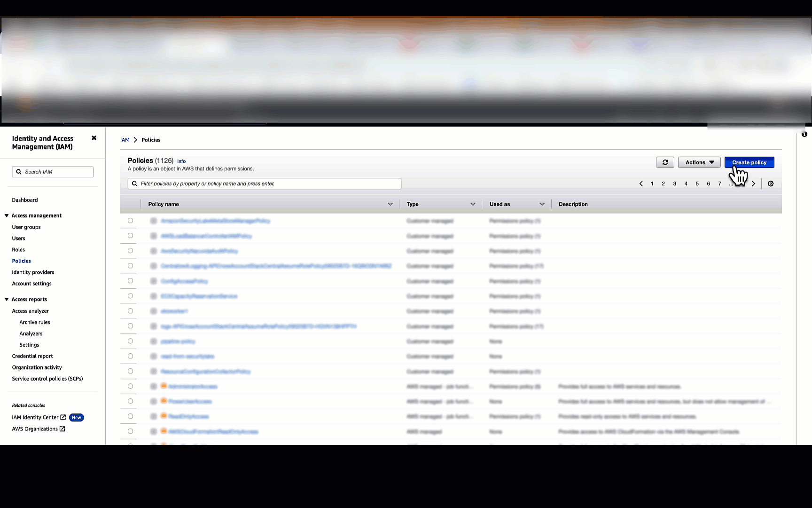This screenshot has width=812, height=508.
Task: Select the seventh policy row's radio button
Action: [x=130, y=311]
